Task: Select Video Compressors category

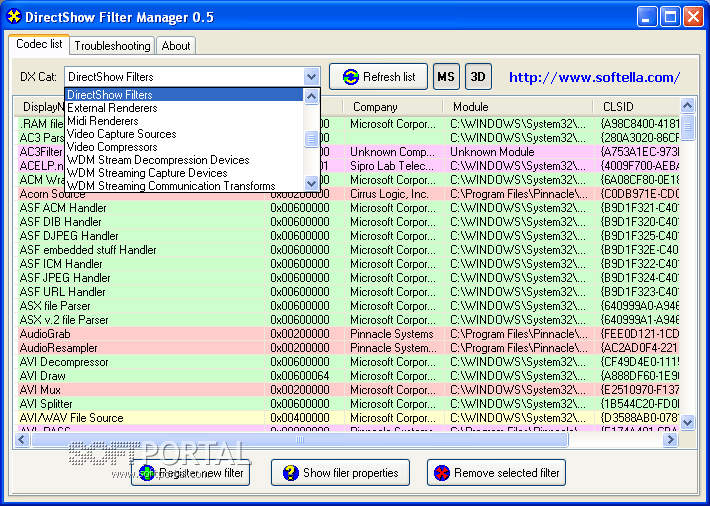Action: (x=184, y=147)
